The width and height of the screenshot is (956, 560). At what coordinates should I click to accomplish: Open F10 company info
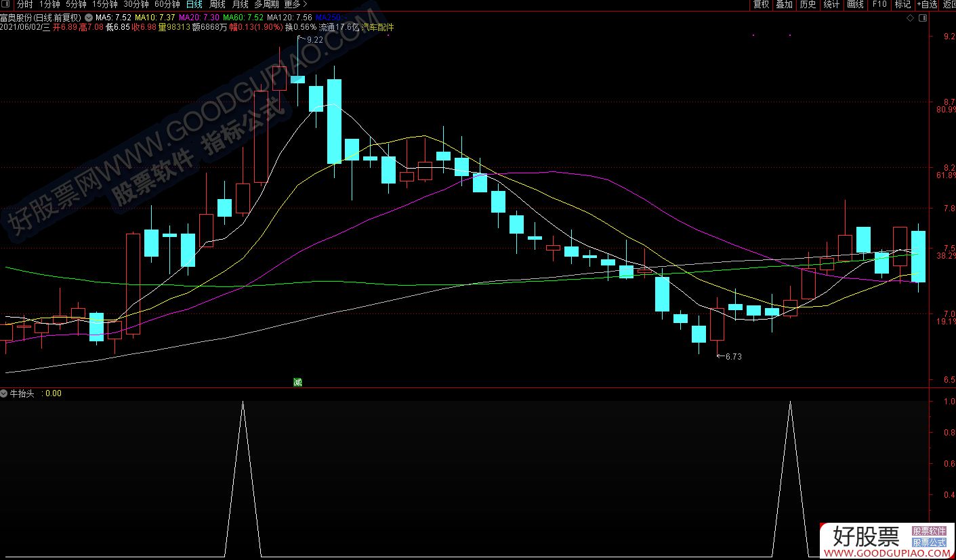pos(879,4)
